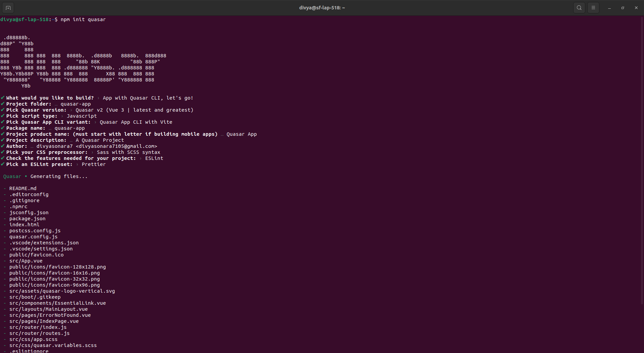
Task: Click the 'npm init quasar' command text
Action: pos(83,20)
